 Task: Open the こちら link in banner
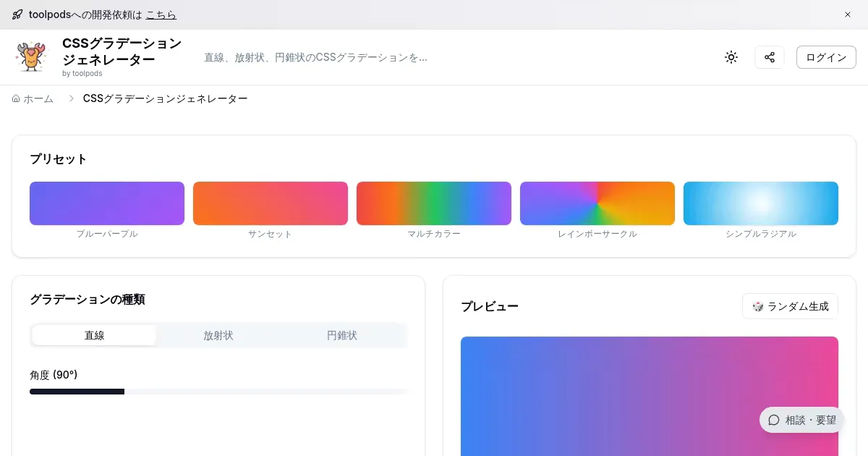tap(161, 14)
